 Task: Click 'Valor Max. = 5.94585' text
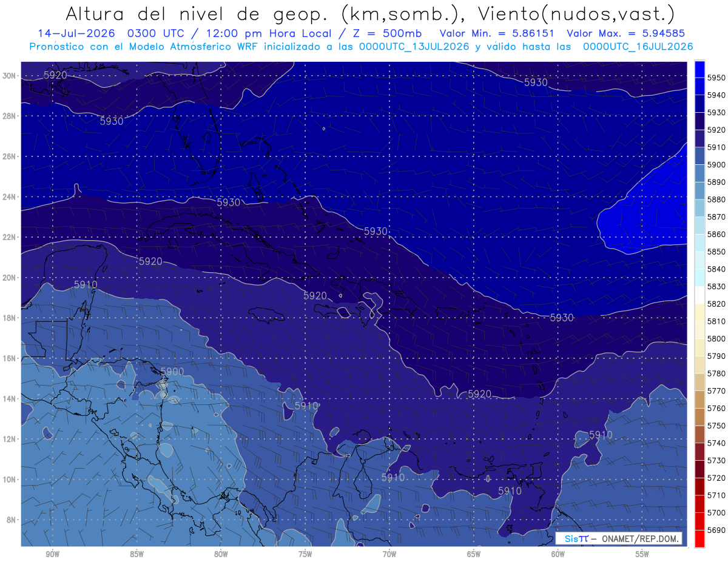coord(625,33)
